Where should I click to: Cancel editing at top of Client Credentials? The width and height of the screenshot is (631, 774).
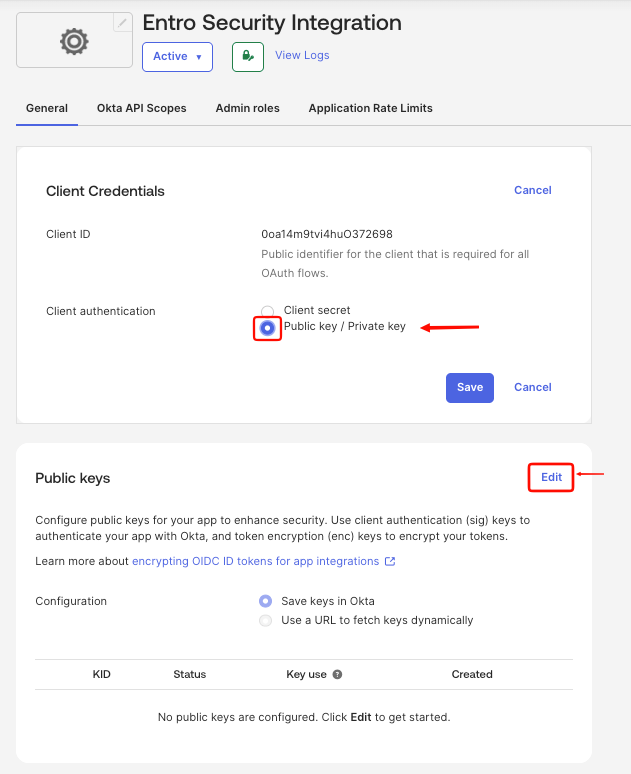[x=533, y=190]
